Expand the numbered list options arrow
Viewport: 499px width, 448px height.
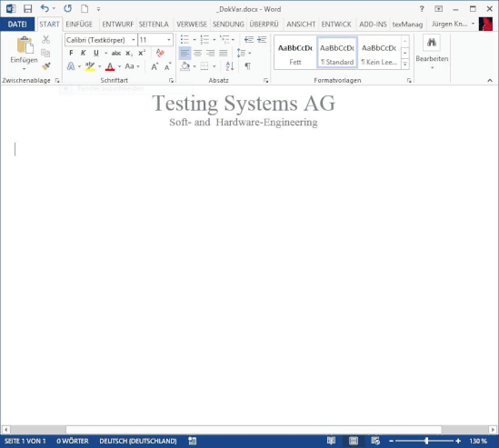pyautogui.click(x=215, y=40)
